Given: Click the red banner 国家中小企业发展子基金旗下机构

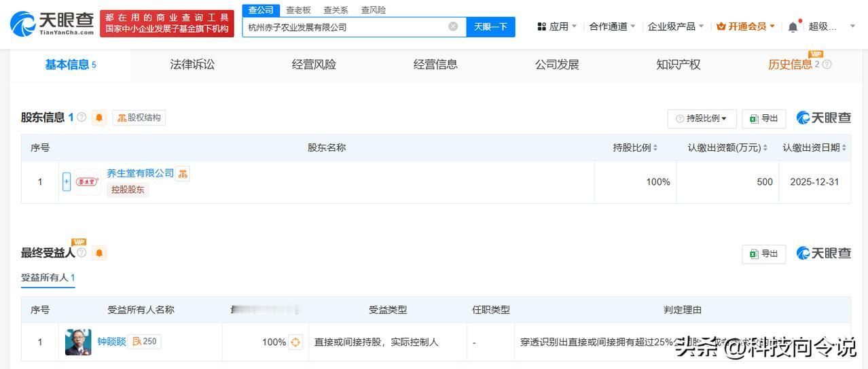Looking at the screenshot, I should (x=166, y=29).
